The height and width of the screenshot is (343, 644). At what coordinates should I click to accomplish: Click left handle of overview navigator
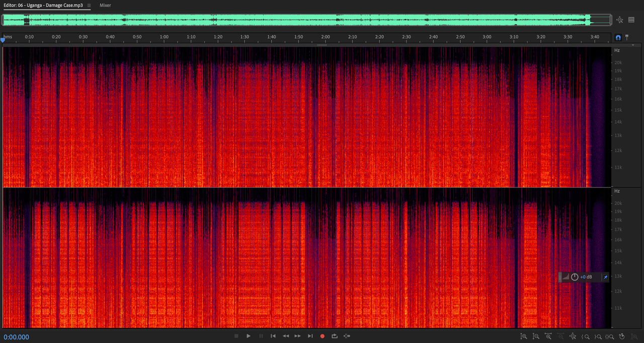[x=3, y=20]
